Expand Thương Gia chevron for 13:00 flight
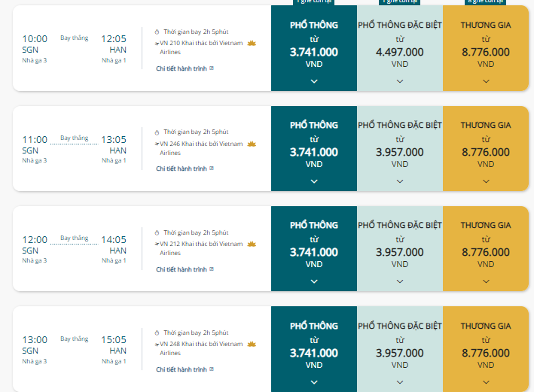This screenshot has width=534, height=392. (486, 382)
